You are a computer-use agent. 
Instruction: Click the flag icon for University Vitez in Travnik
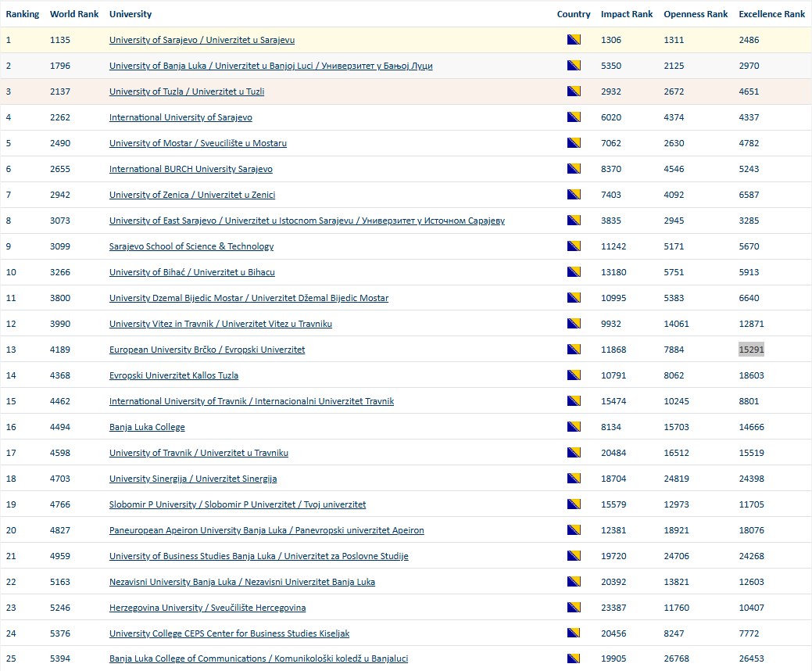point(574,323)
